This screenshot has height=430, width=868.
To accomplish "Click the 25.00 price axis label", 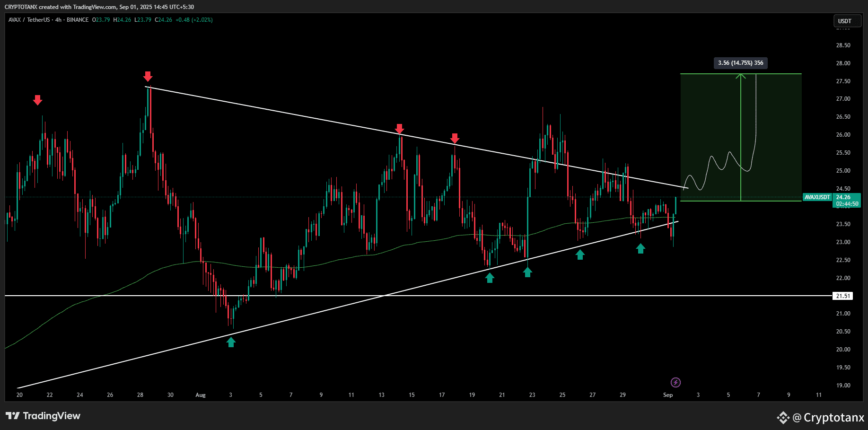I will [x=843, y=171].
